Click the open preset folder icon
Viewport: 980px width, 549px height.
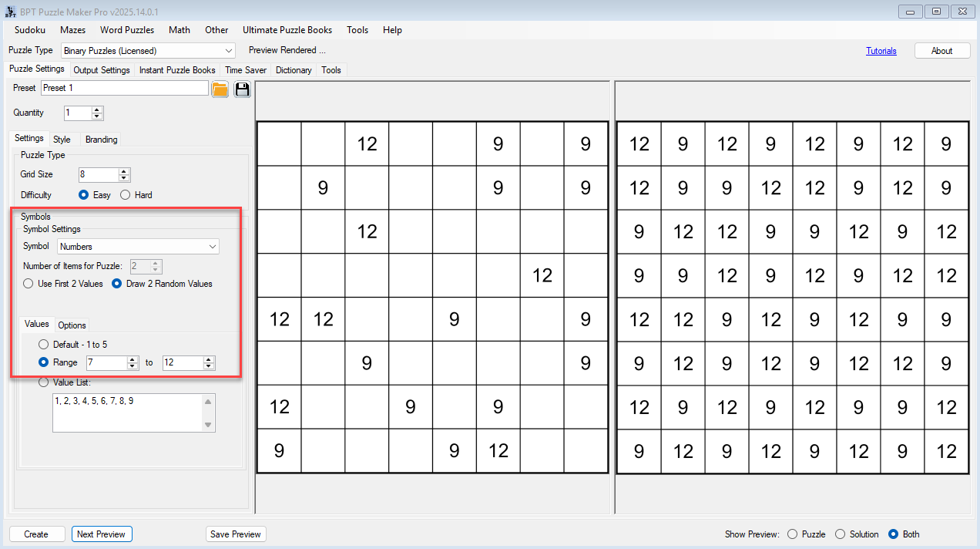click(x=220, y=89)
